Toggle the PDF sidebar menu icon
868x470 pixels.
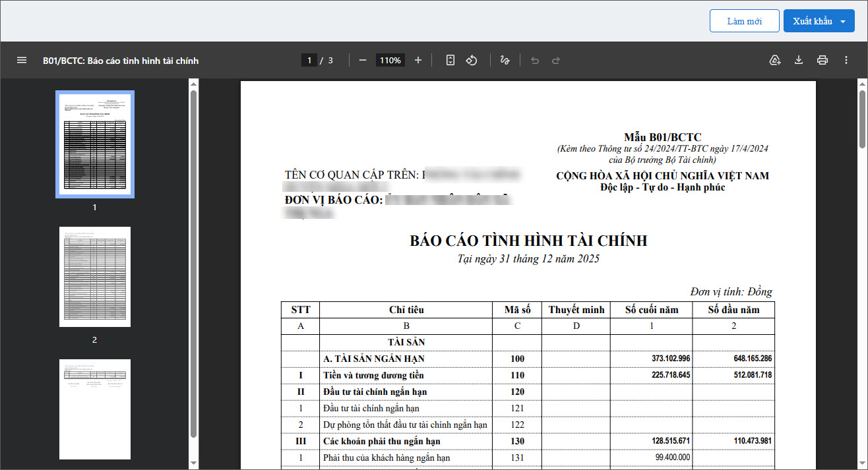click(22, 60)
